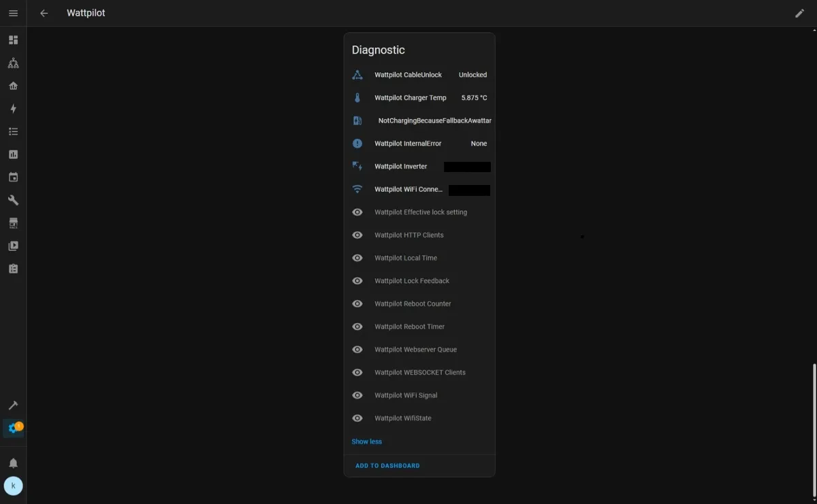Viewport: 817px width, 504px height.
Task: Click the 5.875 °C temperature value
Action: (x=474, y=98)
